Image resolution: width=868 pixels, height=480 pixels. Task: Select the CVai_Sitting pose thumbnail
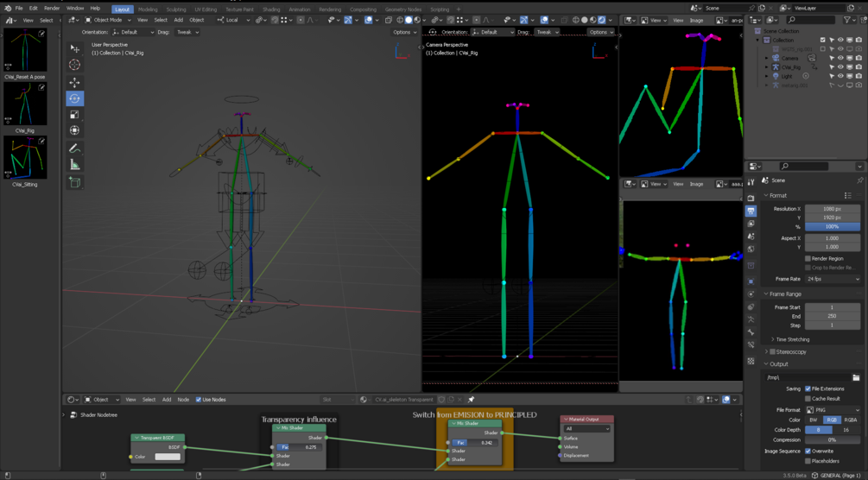[x=25, y=158]
